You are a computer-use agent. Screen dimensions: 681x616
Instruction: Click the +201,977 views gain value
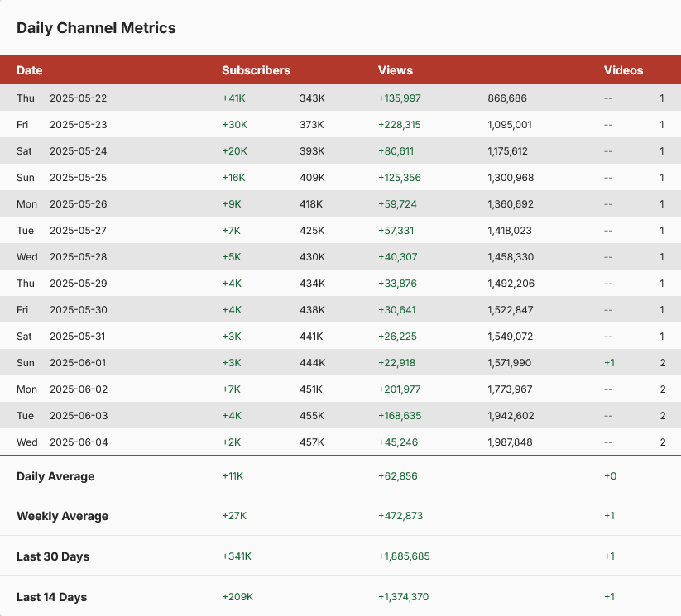tap(399, 389)
